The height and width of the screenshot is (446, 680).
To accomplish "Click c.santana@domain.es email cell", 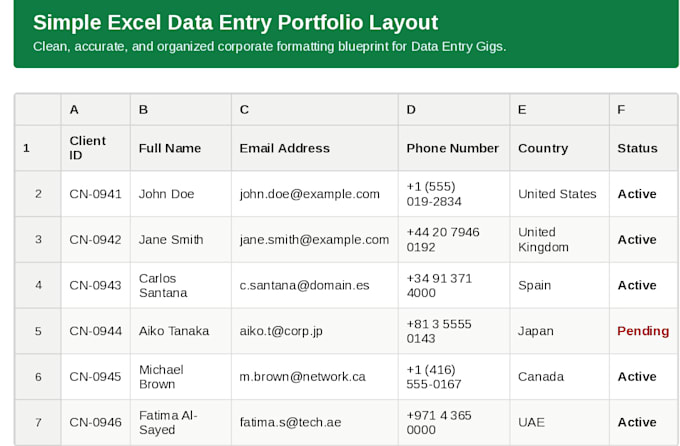I will click(314, 285).
